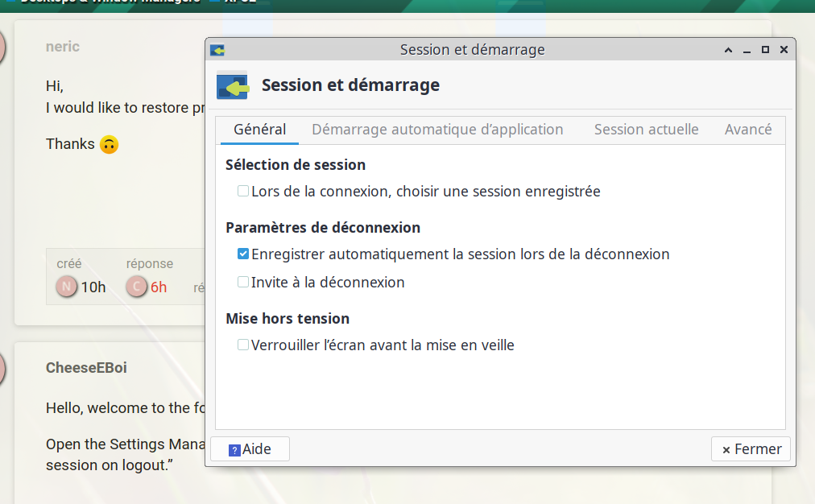The height and width of the screenshot is (504, 815).
Task: Switch to Démarrage automatique d'application tab
Action: pos(437,130)
